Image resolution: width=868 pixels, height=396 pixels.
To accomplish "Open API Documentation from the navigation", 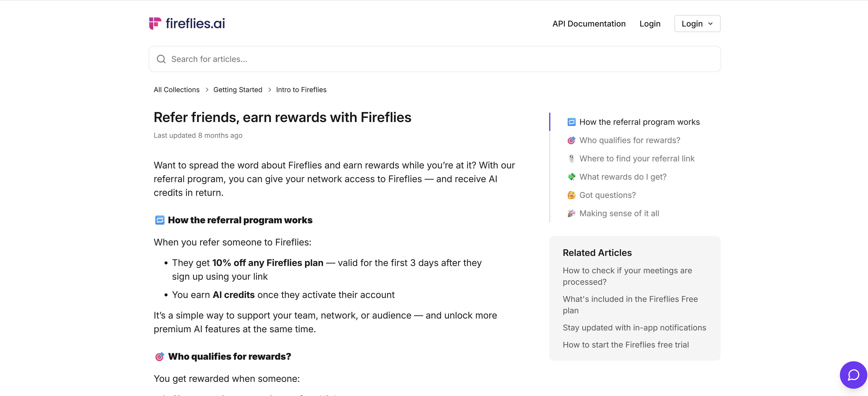I will click(x=589, y=24).
